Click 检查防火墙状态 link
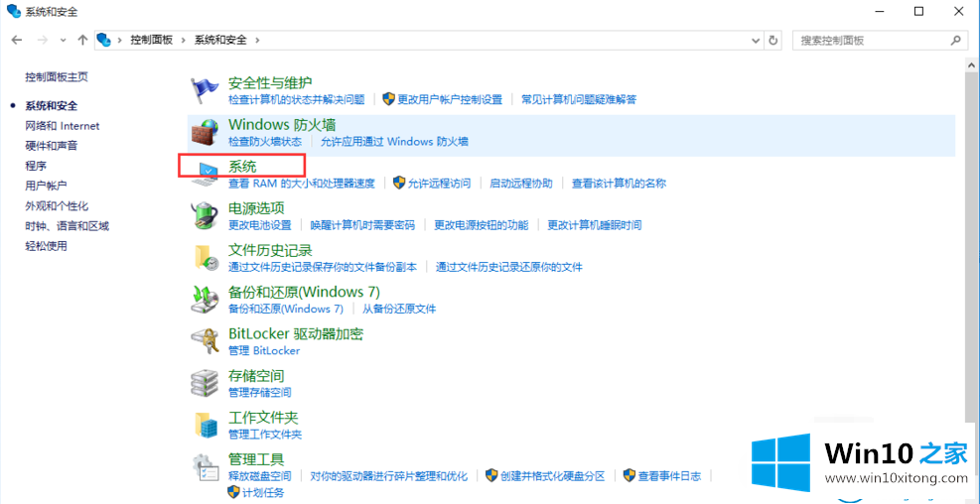The width and height of the screenshot is (980, 504). tap(265, 141)
